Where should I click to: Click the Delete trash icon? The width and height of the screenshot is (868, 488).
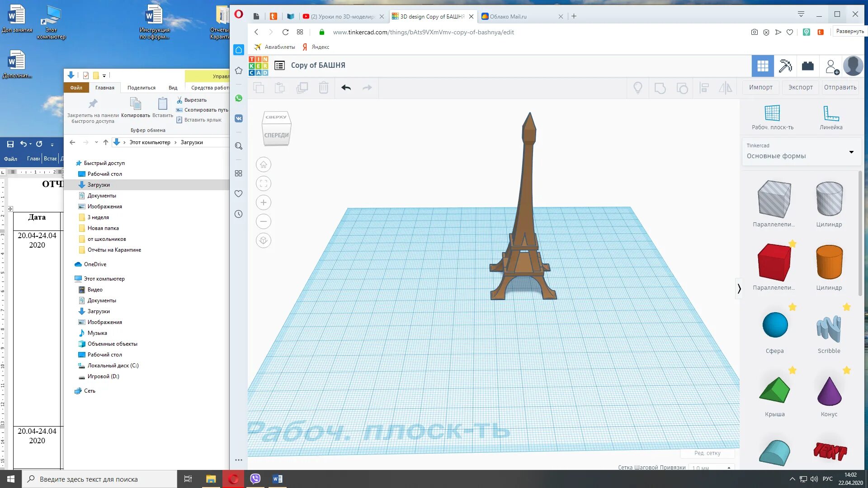[x=324, y=88]
